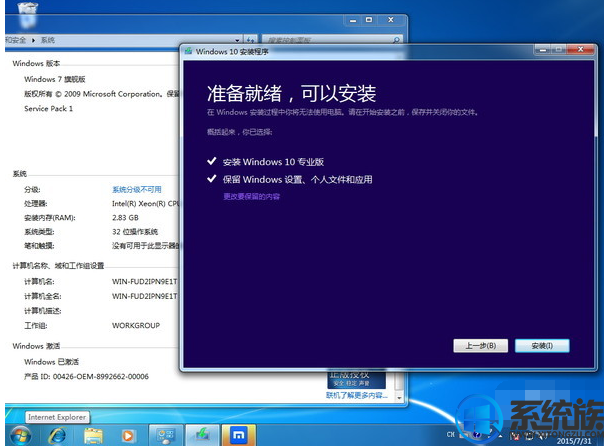Close the Windows 10 setup window
This screenshot has height=447, width=604.
click(580, 49)
